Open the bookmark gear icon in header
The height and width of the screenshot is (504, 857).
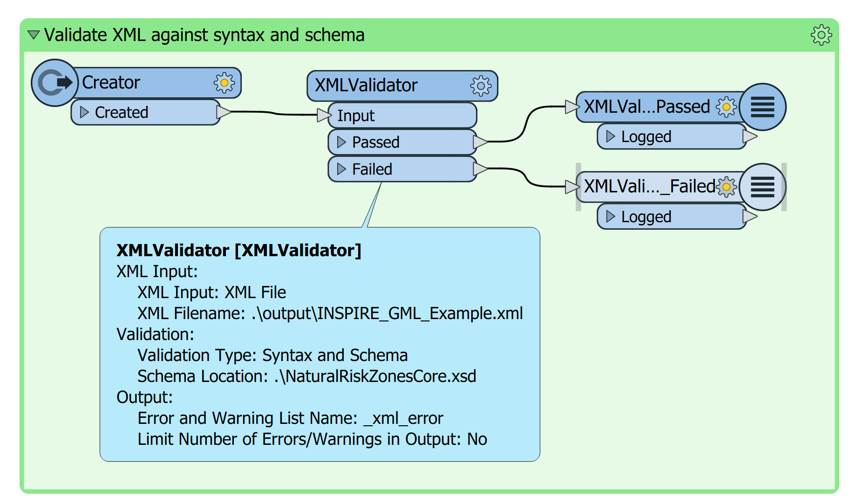[821, 35]
